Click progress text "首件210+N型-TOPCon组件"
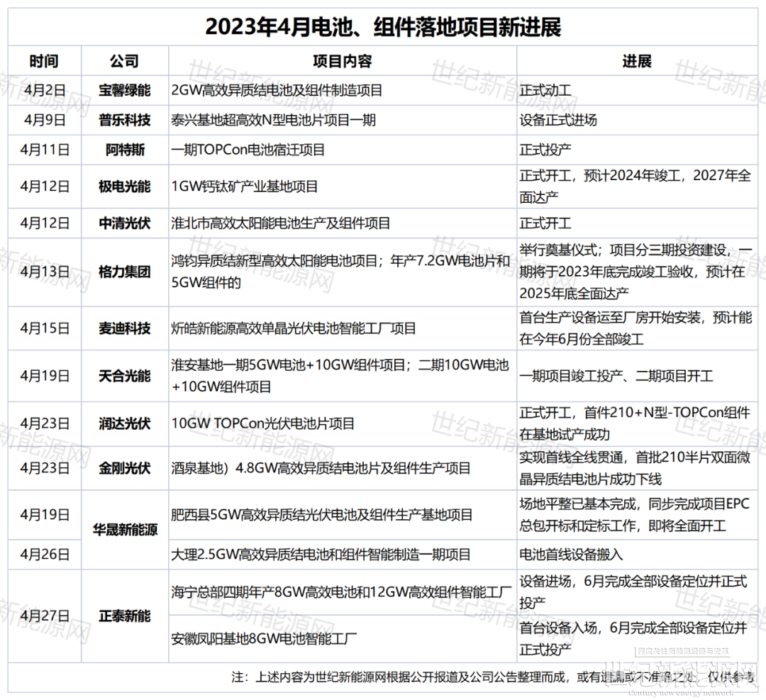The image size is (766, 700). tap(667, 413)
